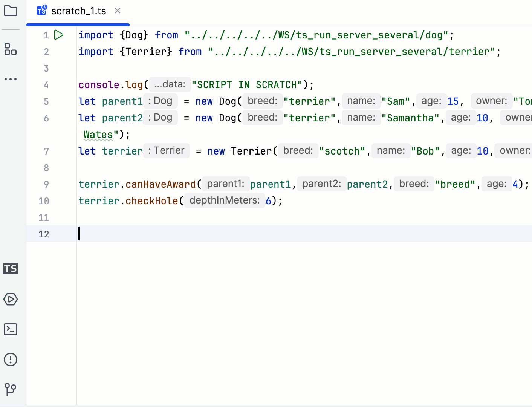Click the canHaveAward method call
The image size is (532, 407).
pos(161,184)
